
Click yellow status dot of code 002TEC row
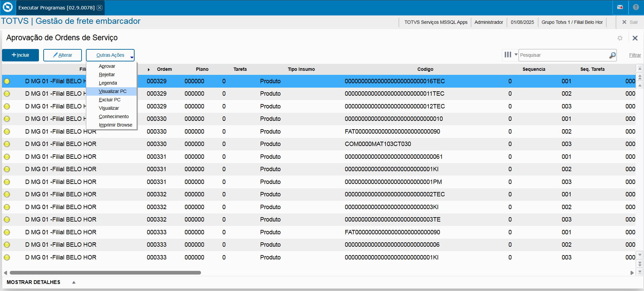pyautogui.click(x=7, y=194)
